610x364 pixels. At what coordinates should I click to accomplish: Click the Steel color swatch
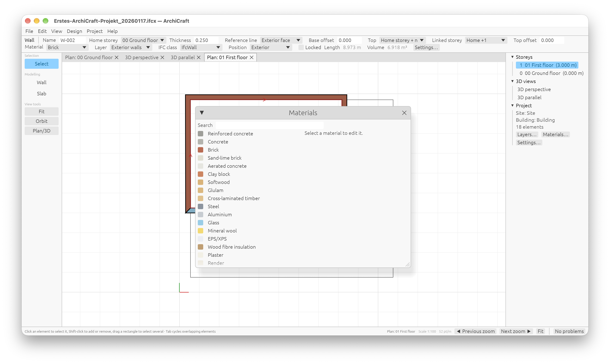coord(201,206)
